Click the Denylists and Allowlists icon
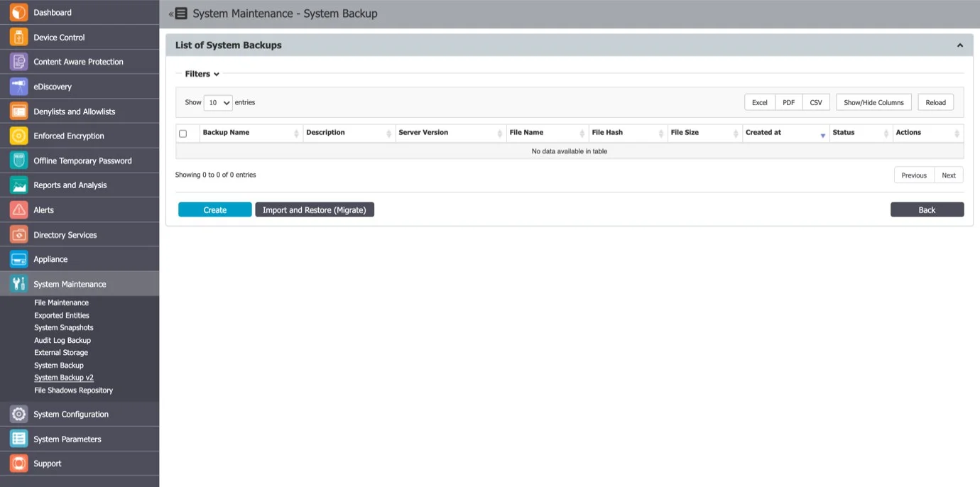This screenshot has height=487, width=980. click(19, 111)
